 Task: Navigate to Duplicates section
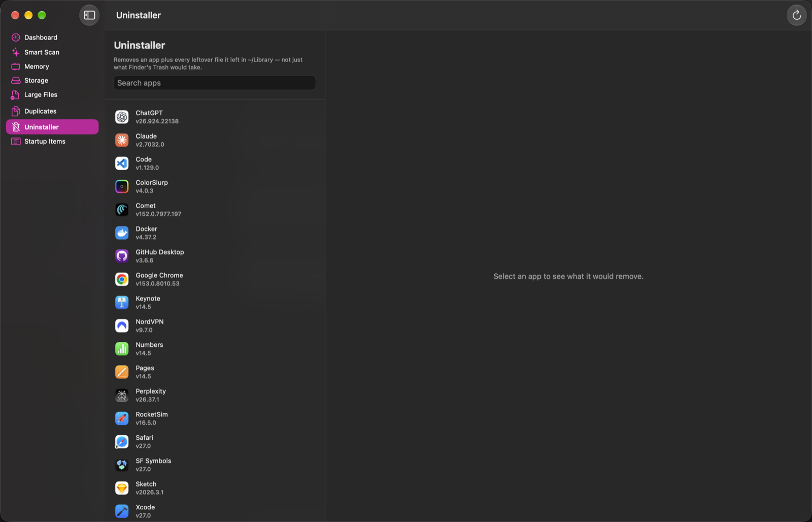[52, 111]
